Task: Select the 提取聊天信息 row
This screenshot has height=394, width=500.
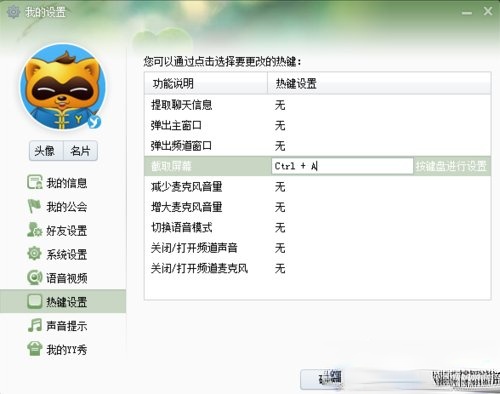Action: (317, 105)
